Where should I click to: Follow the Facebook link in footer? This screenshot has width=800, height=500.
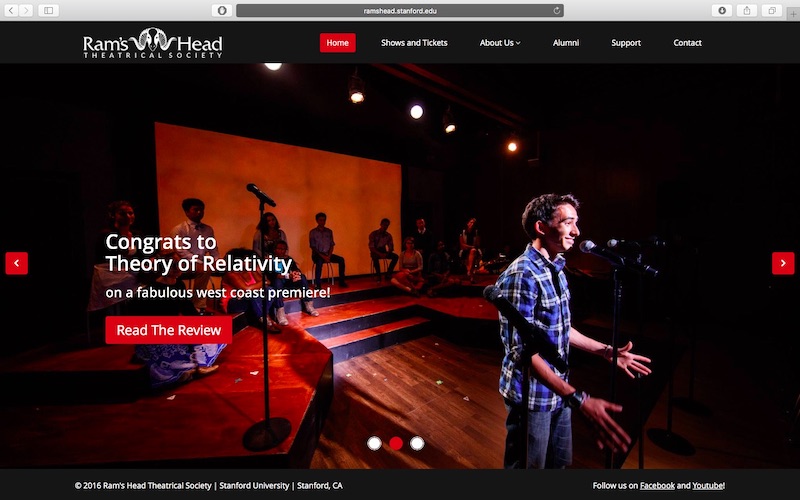click(x=657, y=486)
